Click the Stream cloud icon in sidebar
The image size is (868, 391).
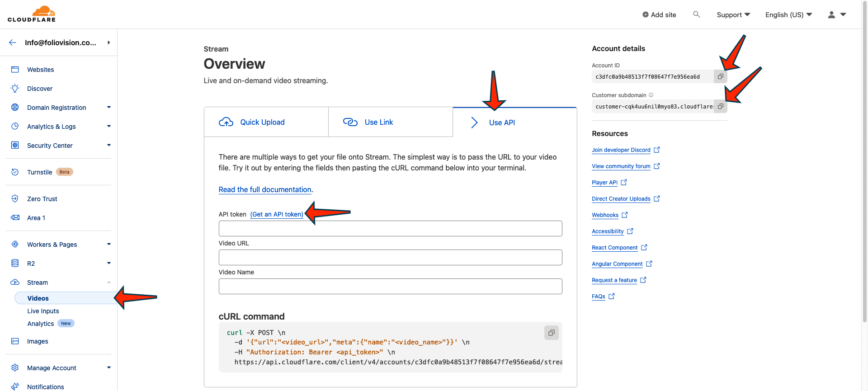click(x=15, y=283)
